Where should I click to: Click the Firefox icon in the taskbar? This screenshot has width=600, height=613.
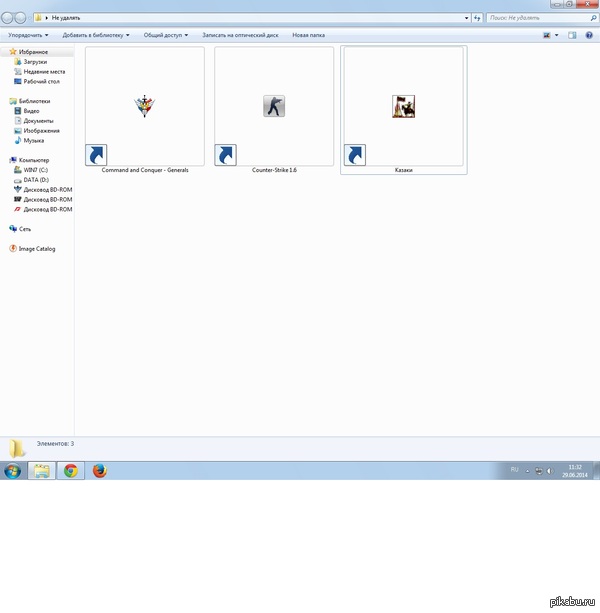point(100,471)
